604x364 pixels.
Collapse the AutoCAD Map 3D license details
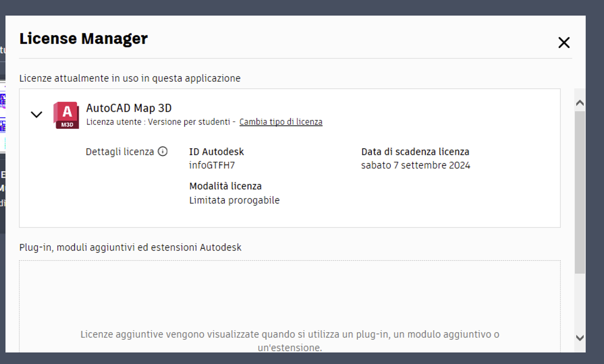click(x=36, y=115)
